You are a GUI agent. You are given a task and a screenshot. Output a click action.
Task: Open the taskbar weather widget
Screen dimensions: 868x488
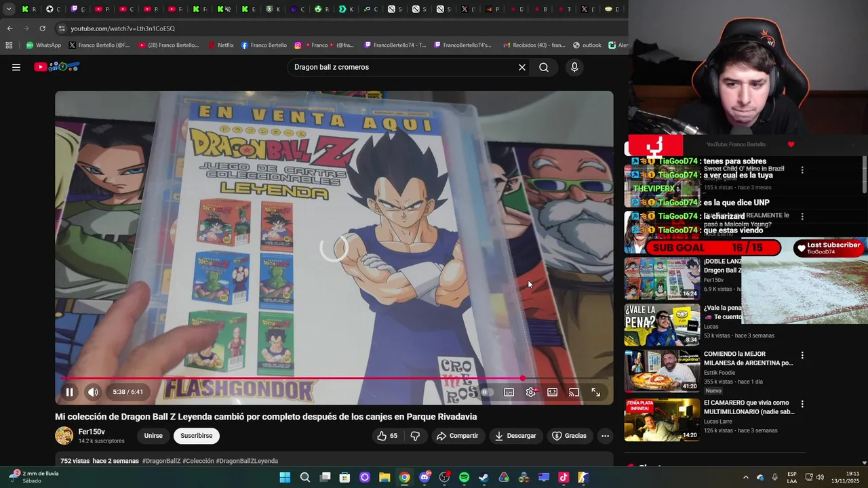[x=34, y=477]
